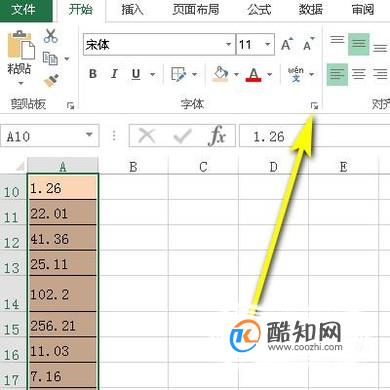
Task: Select the Format Painter brush
Action: [x=51, y=81]
